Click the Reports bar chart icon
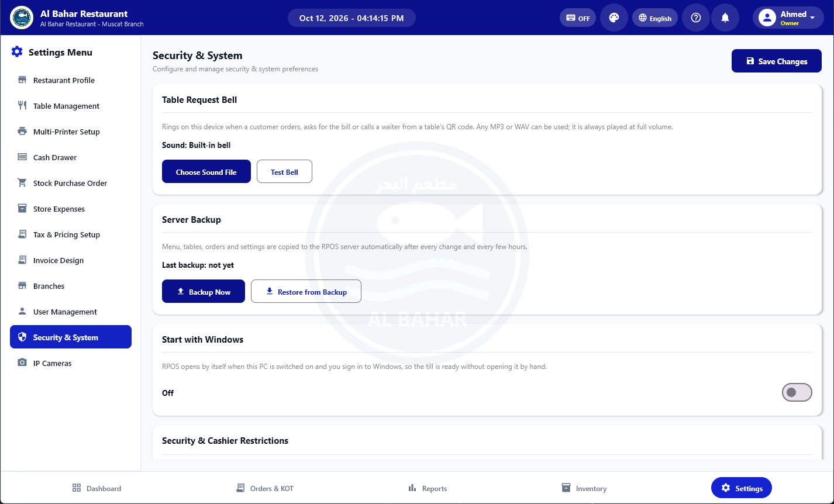 pos(412,488)
